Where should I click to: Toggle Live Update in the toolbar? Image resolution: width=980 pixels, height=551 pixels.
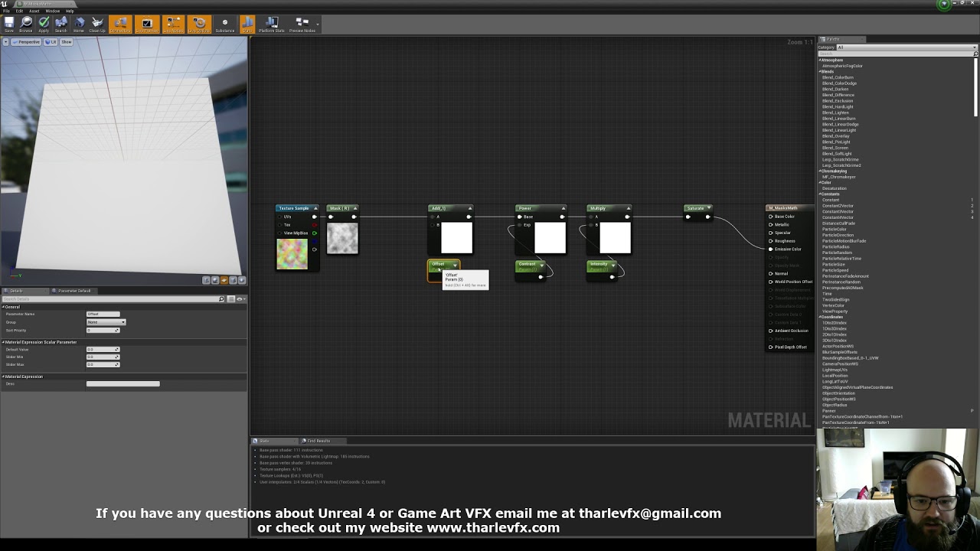[x=199, y=24]
